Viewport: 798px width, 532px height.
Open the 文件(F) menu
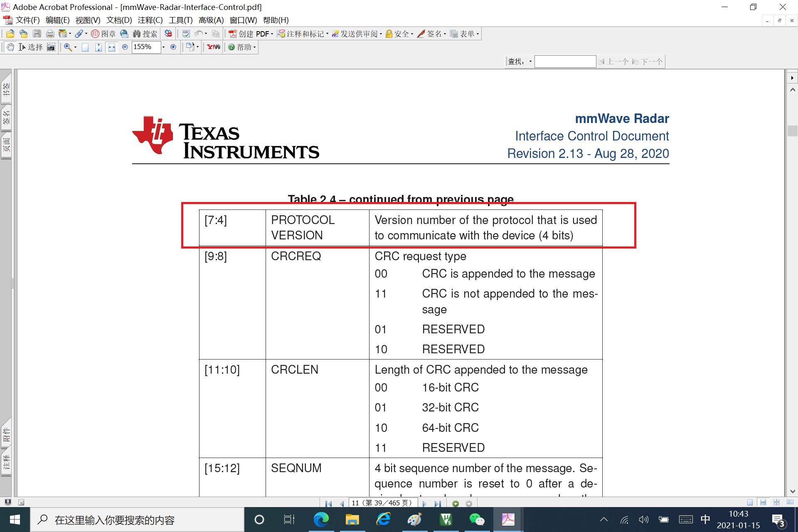tap(27, 20)
